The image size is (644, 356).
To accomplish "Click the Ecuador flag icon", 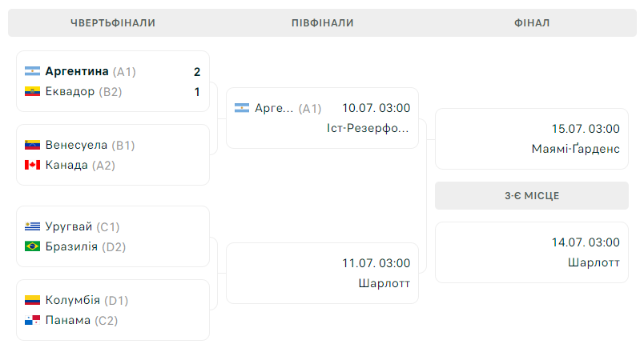I will click(x=33, y=91).
